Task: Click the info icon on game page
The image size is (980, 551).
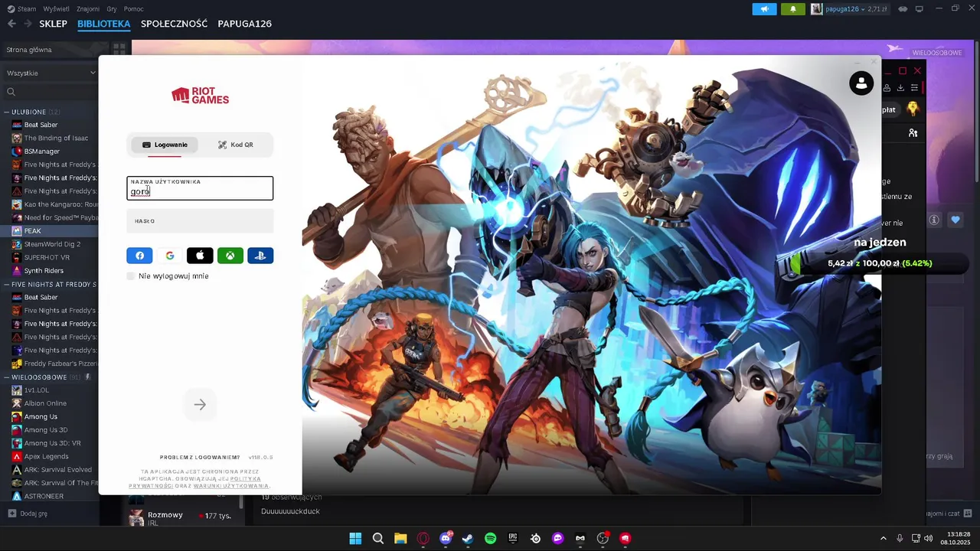Action: click(x=934, y=220)
